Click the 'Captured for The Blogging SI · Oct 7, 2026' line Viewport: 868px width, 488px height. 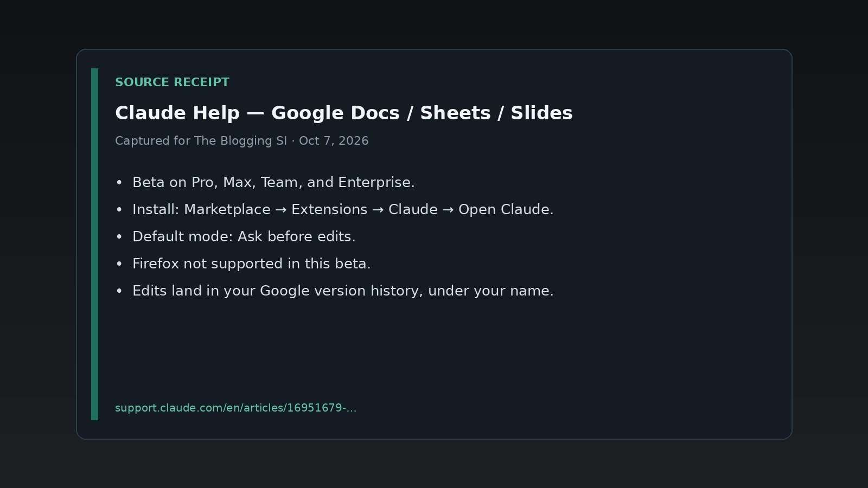[241, 141]
